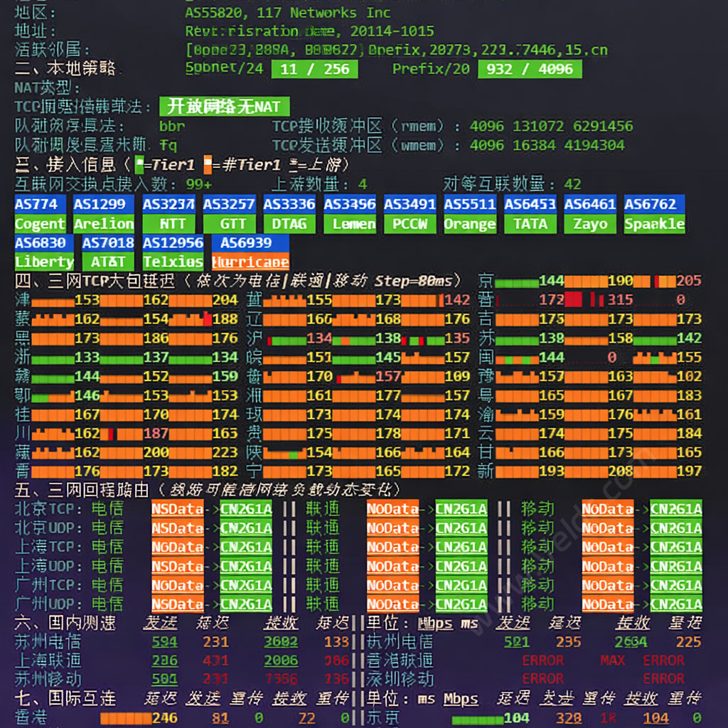Click the red latency value '315'
This screenshot has width=728, height=728.
(620, 300)
